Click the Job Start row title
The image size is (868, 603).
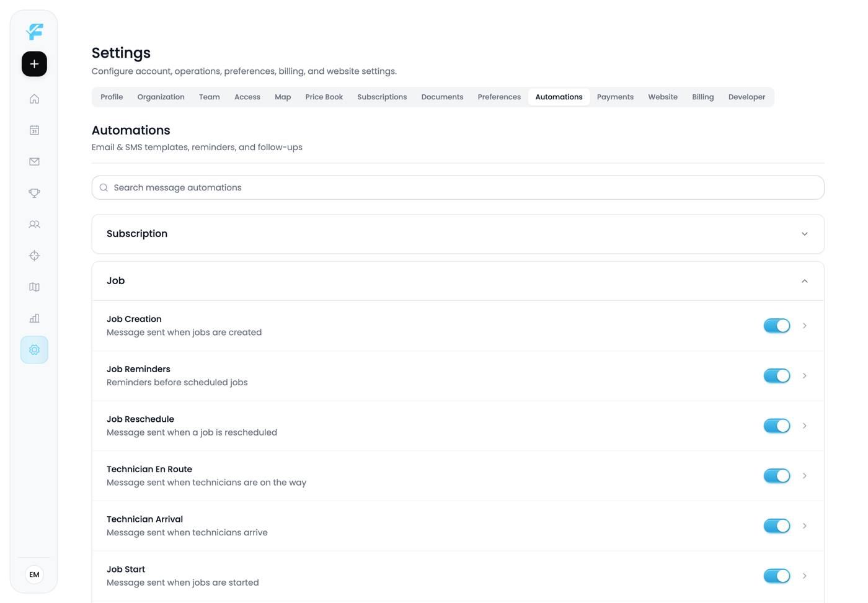(126, 569)
